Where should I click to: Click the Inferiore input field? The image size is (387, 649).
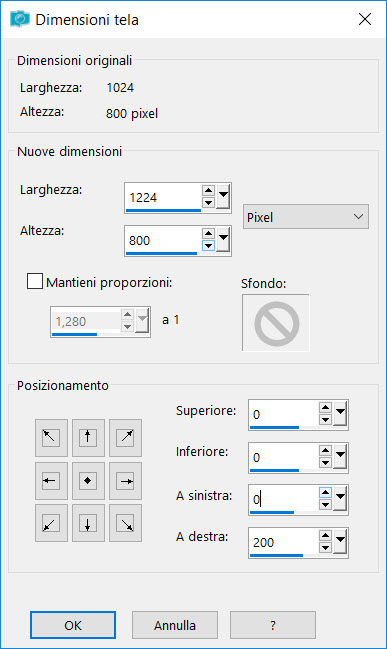click(x=284, y=457)
